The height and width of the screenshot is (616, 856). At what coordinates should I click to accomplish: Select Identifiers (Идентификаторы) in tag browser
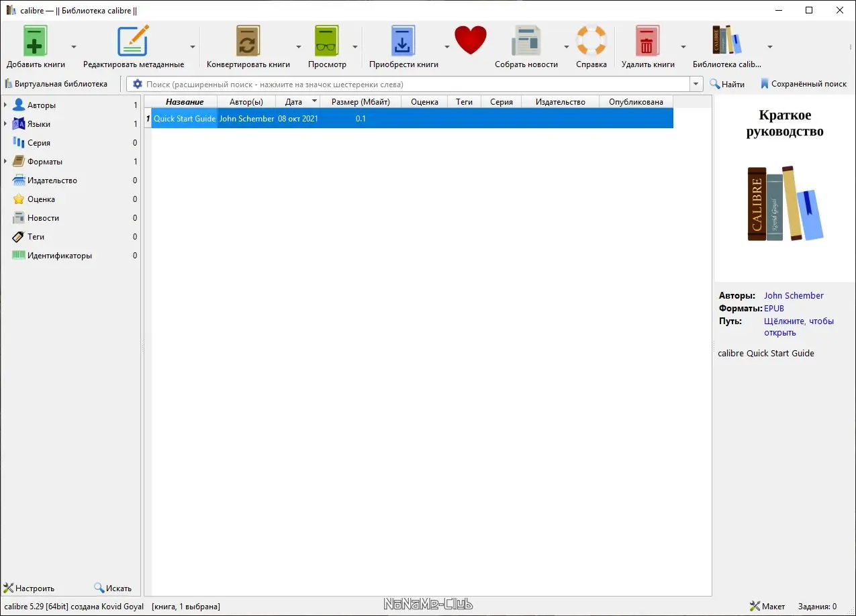(60, 256)
